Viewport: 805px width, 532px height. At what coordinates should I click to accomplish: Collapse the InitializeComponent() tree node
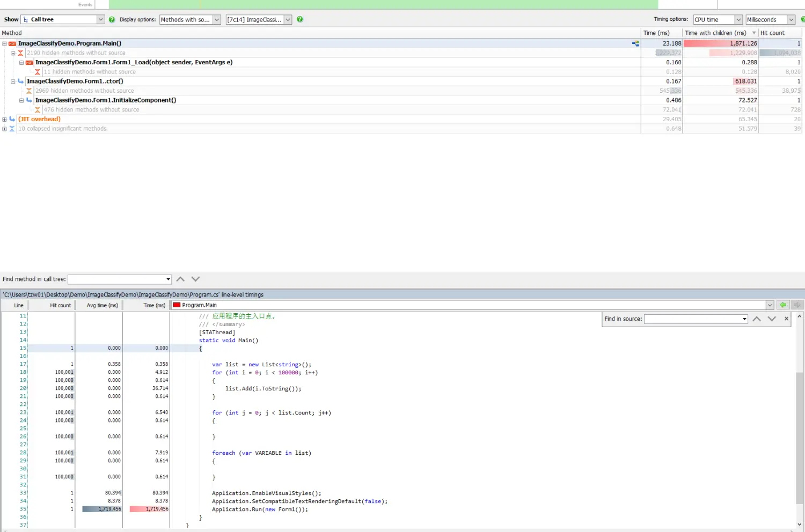pos(21,100)
